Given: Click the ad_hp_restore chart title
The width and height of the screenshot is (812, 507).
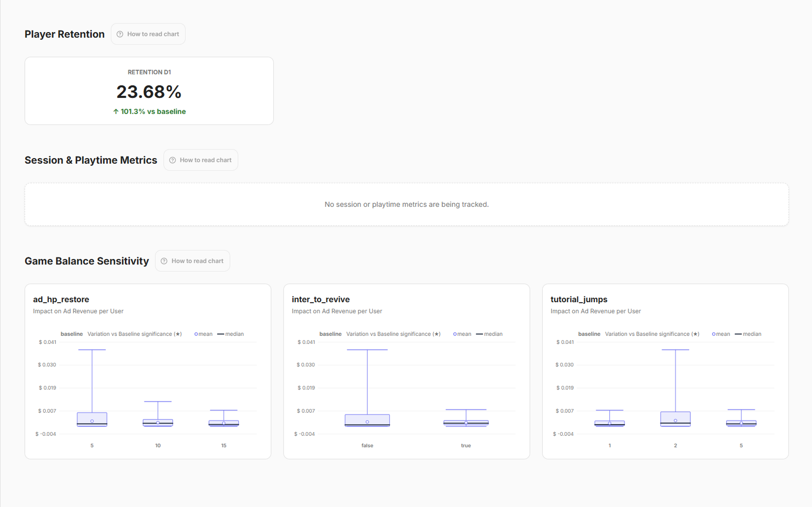Looking at the screenshot, I should [x=61, y=300].
